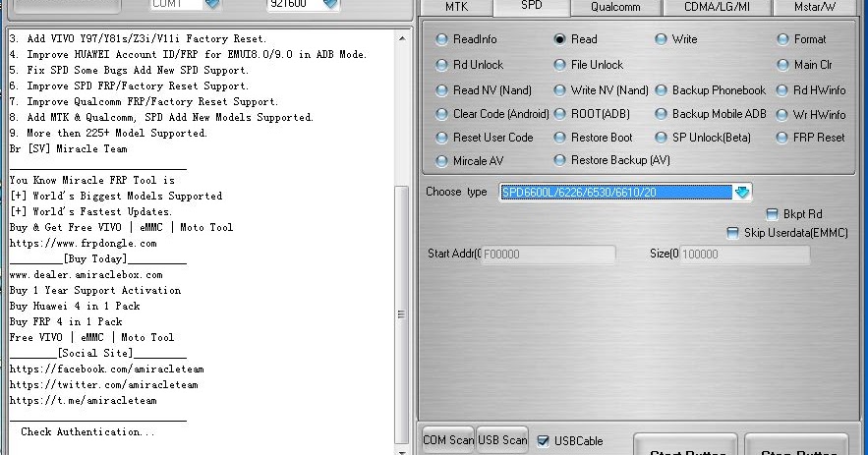Image resolution: width=868 pixels, height=455 pixels.
Task: Open the COM port dropdown arrow
Action: [212, 5]
